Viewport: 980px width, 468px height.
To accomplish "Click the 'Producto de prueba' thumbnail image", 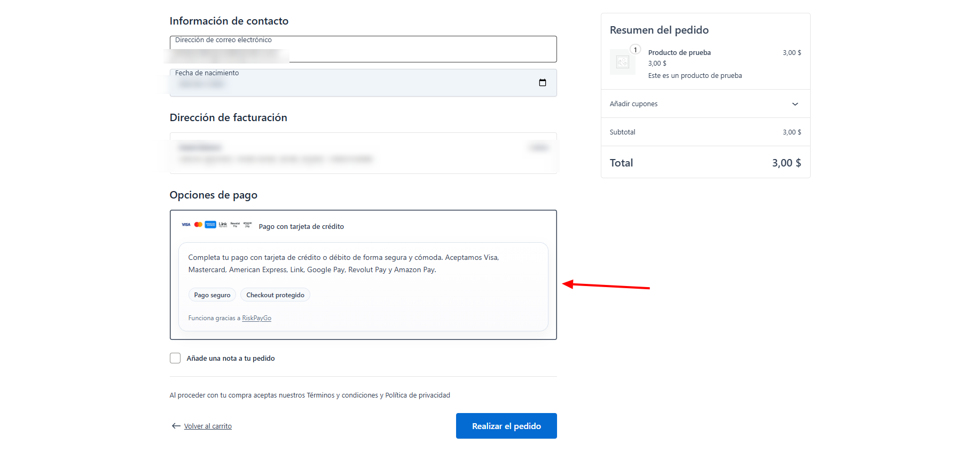I will [x=622, y=62].
